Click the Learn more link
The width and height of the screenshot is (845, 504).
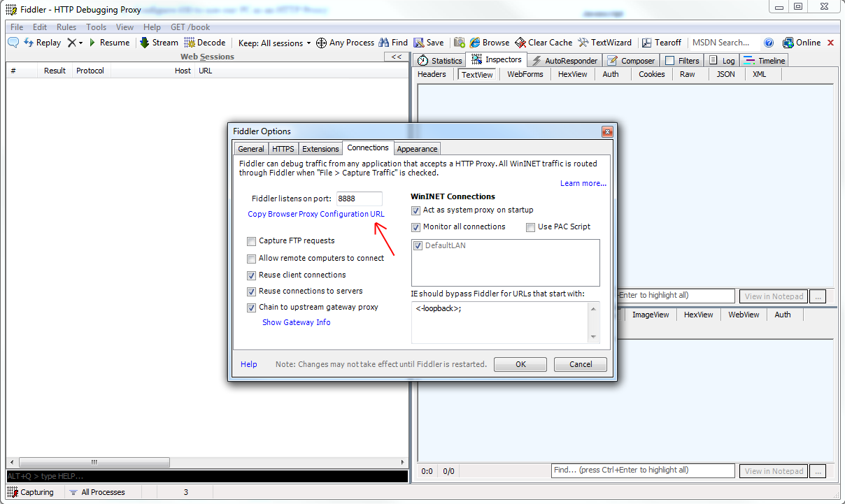(x=583, y=183)
